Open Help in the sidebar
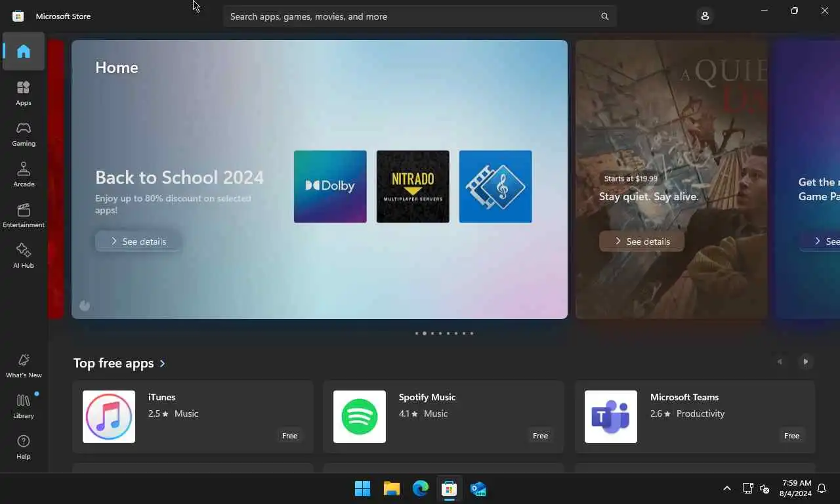This screenshot has height=504, width=840. click(x=24, y=447)
